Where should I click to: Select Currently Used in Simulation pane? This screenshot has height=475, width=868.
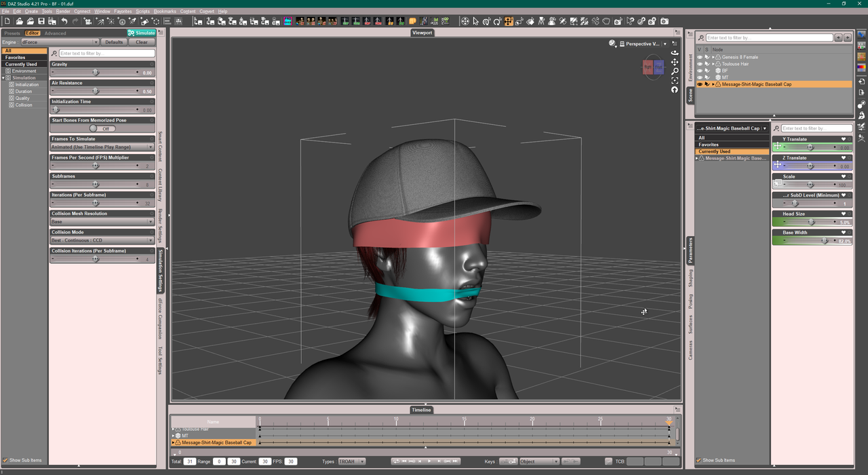24,64
